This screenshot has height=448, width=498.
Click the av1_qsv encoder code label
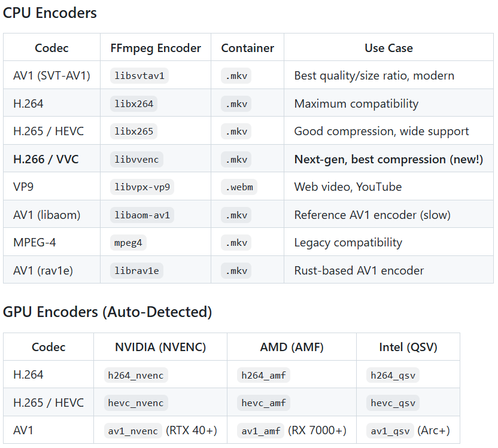(390, 431)
